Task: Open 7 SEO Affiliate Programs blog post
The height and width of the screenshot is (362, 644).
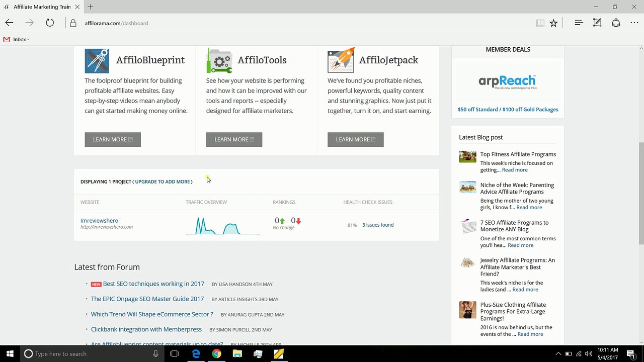Action: [515, 226]
